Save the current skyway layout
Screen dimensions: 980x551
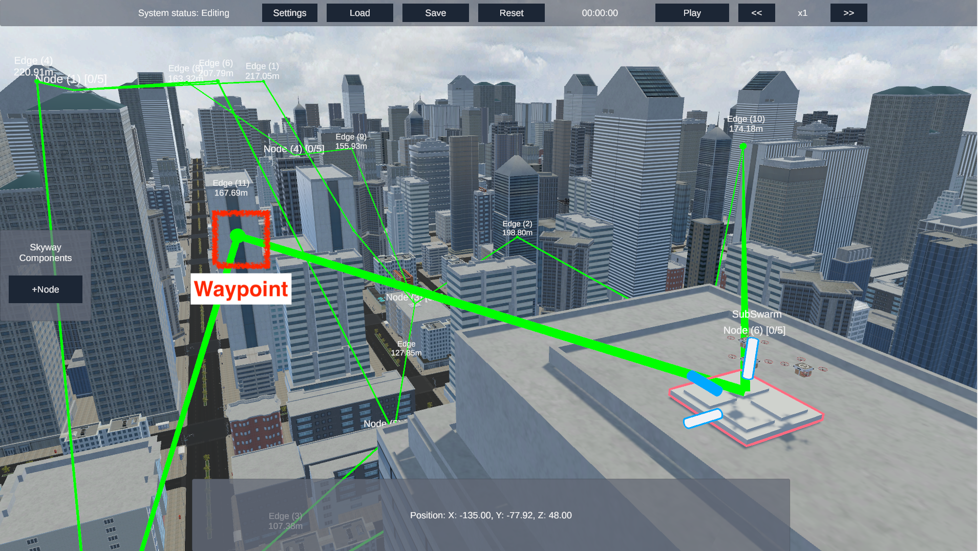(x=435, y=13)
